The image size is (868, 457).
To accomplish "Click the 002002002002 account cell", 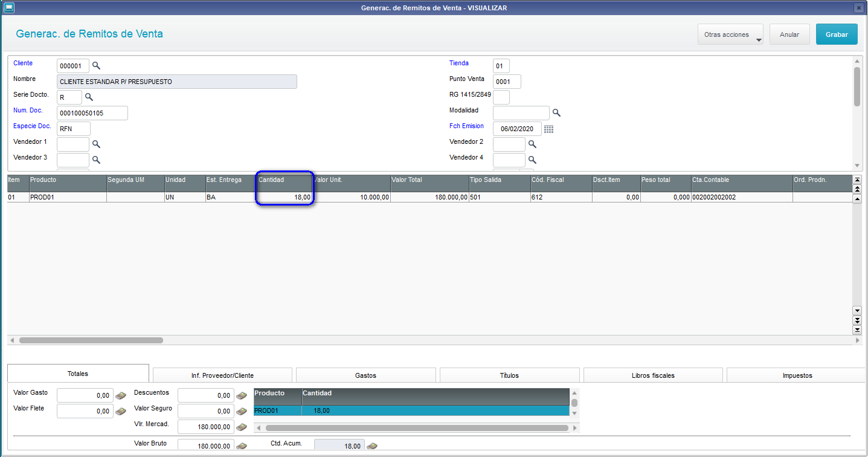I will point(742,197).
